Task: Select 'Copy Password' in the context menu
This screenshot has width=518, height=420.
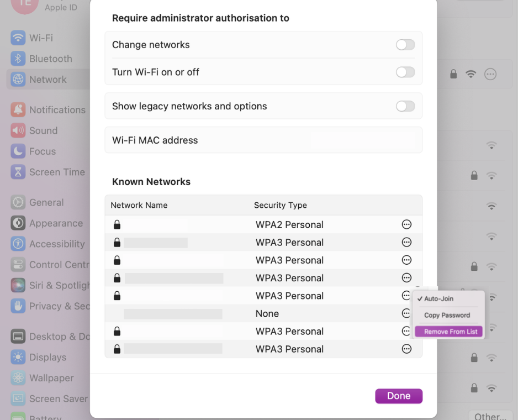Action: click(447, 315)
